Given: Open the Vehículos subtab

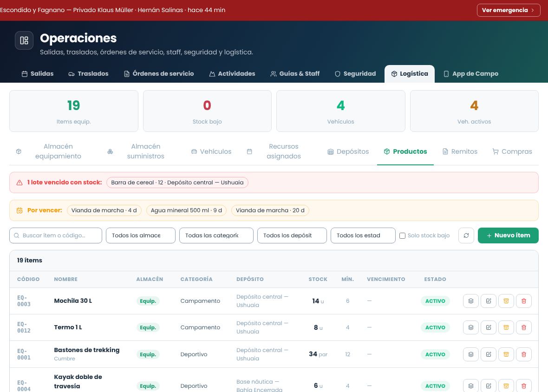Looking at the screenshot, I should [211, 151].
